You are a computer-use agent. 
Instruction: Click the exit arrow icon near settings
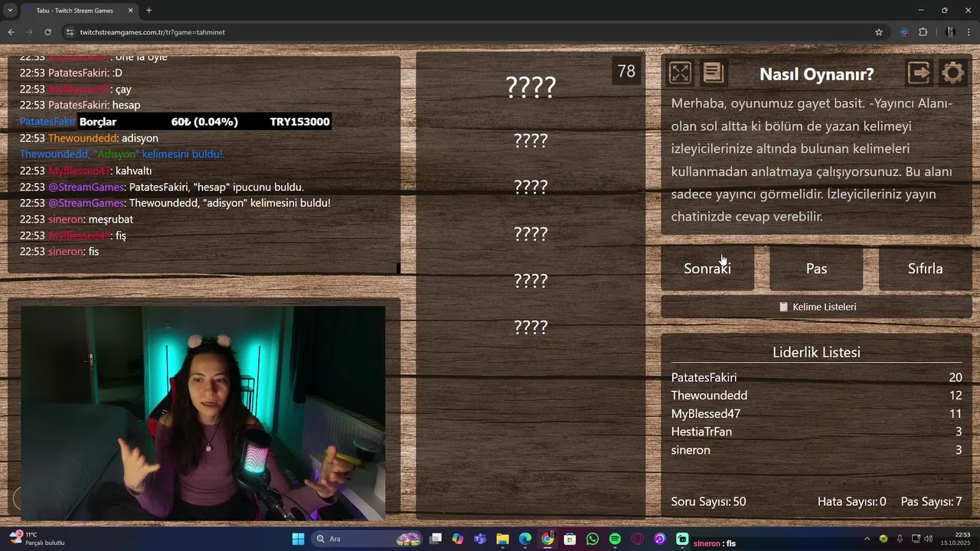click(x=919, y=73)
